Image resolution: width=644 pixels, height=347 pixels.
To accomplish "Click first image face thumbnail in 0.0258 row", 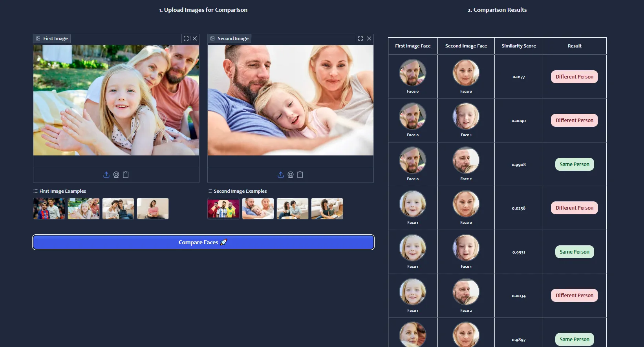I will 413,204.
